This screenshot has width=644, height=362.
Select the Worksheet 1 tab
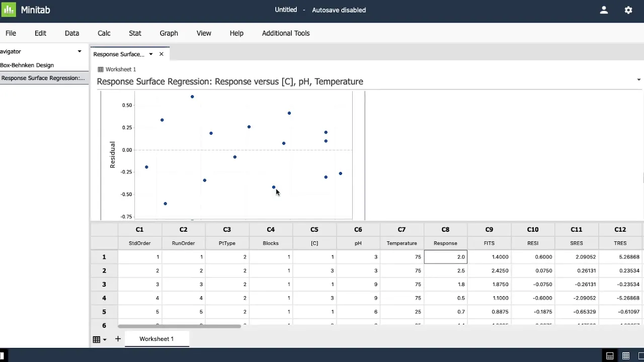156,339
